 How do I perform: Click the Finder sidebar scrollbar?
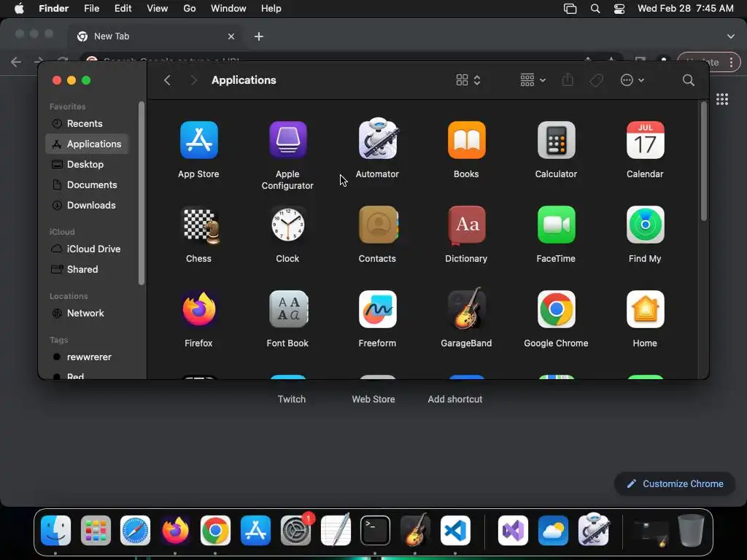[x=141, y=193]
